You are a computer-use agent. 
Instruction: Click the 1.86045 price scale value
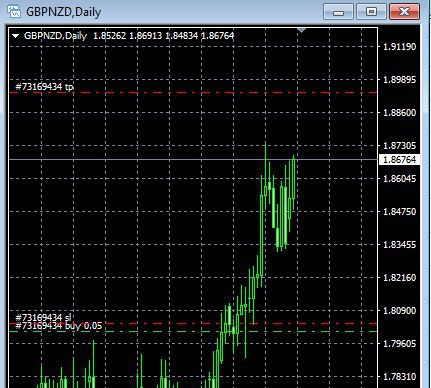pyautogui.click(x=400, y=179)
